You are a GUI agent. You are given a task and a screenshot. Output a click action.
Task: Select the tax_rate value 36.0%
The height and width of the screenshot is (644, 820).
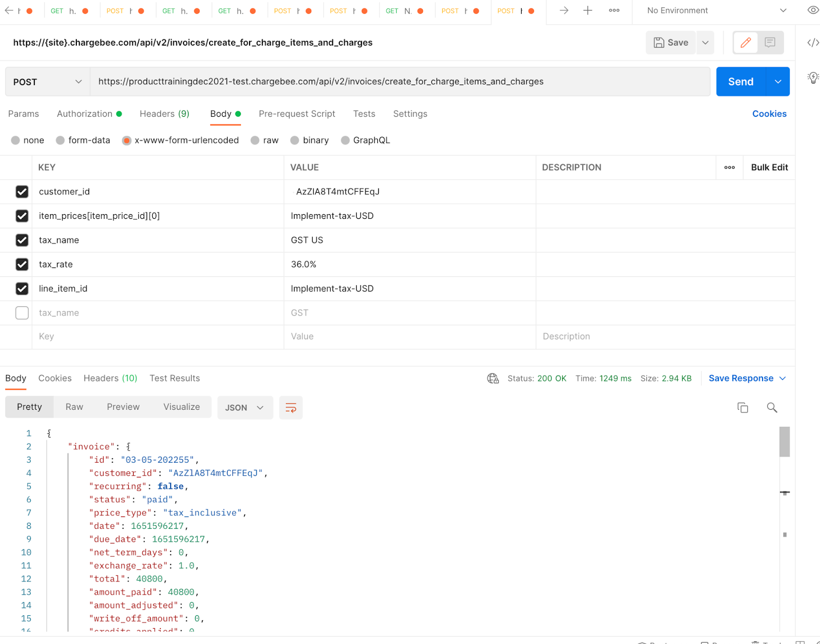tap(303, 264)
